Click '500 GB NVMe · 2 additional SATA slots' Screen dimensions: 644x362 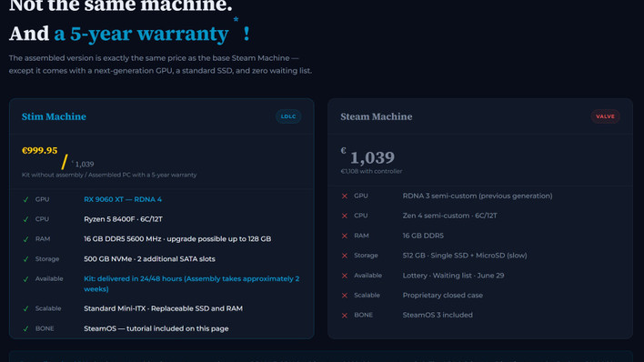(x=149, y=259)
